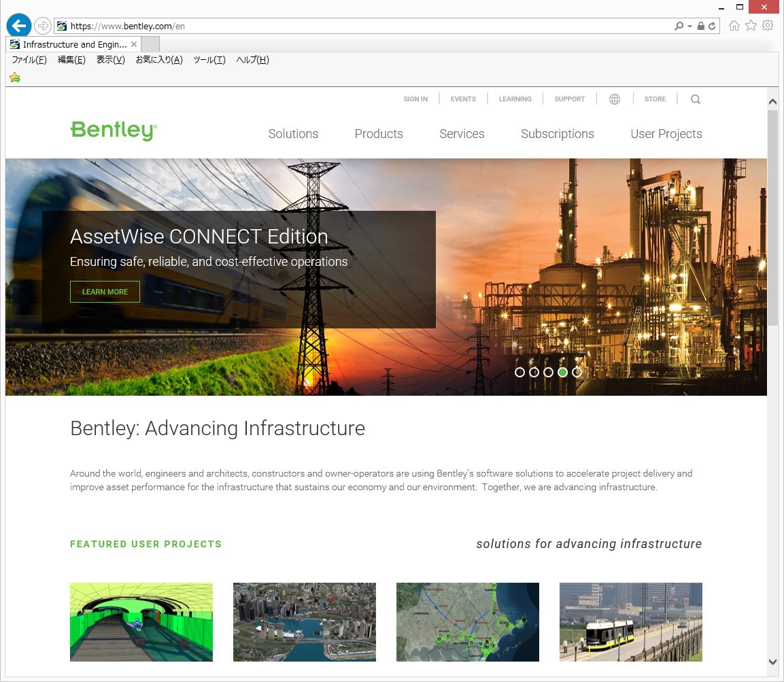This screenshot has width=784, height=682.
Task: Click the browser Forward arrow button
Action: coord(43,26)
